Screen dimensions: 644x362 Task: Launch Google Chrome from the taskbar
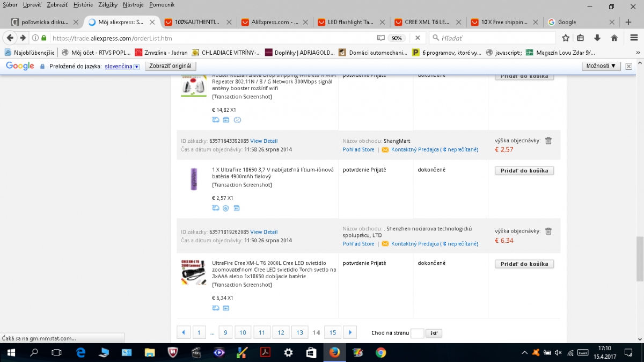[380, 353]
